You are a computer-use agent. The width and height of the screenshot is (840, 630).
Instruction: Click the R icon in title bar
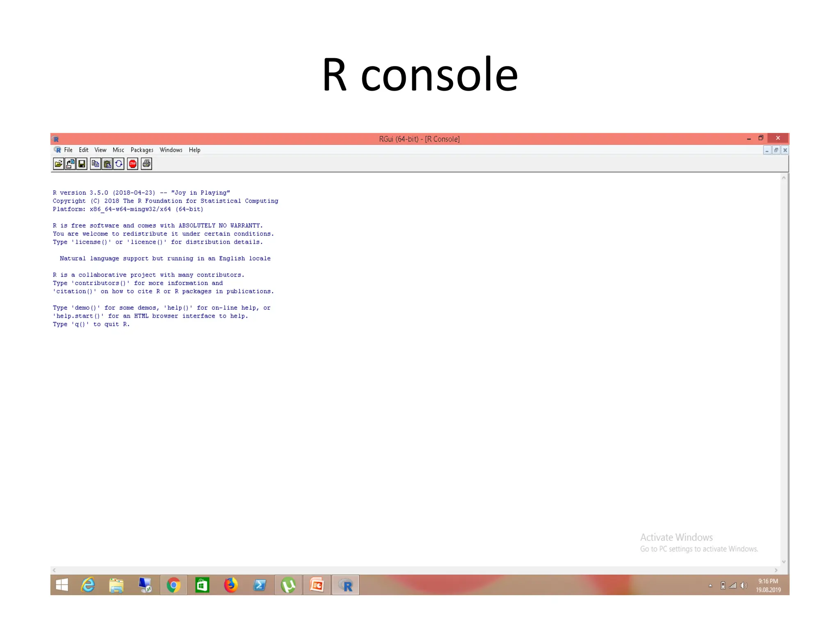point(56,139)
